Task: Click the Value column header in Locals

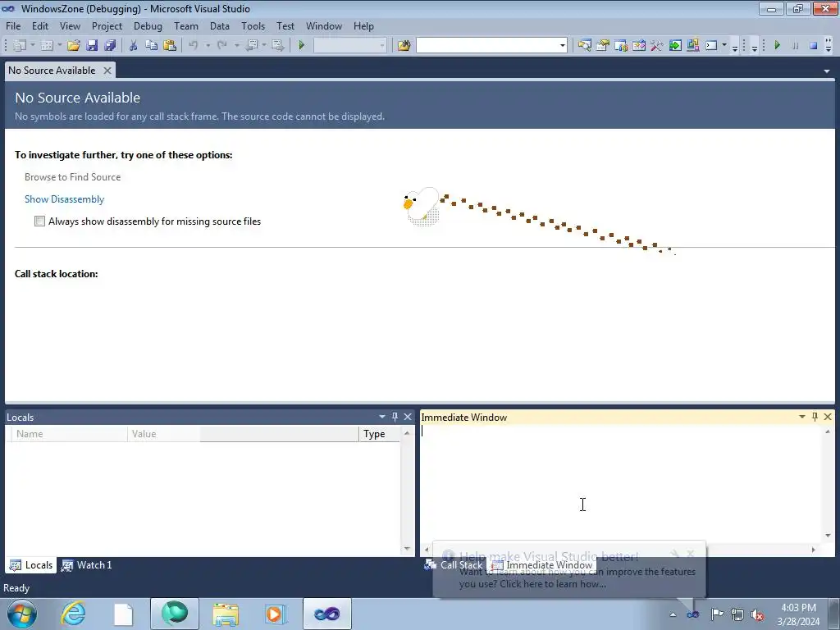Action: point(243,434)
